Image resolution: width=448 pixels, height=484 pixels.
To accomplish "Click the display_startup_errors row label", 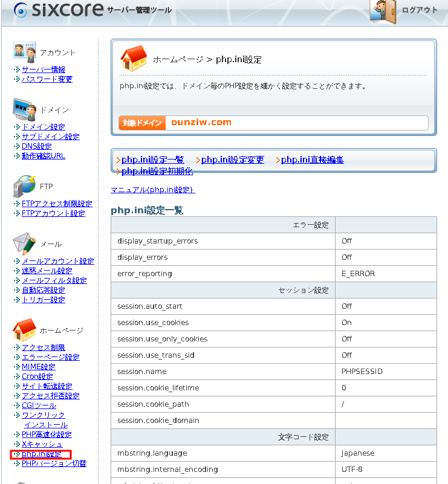I will [x=157, y=240].
